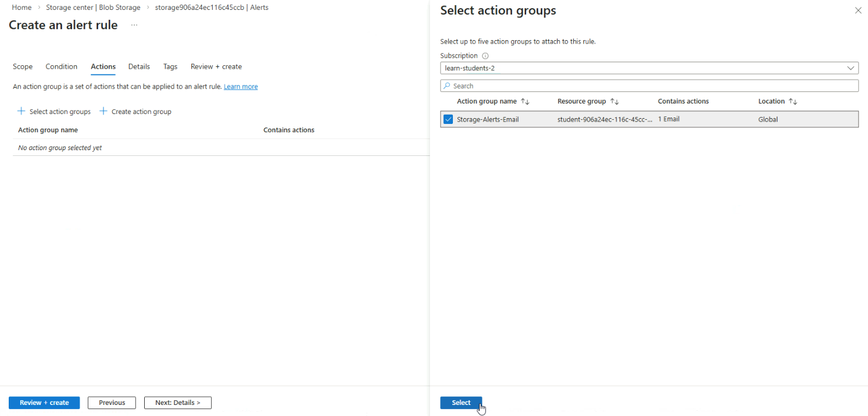Sort by Location column arrows
868x416 pixels.
click(793, 101)
